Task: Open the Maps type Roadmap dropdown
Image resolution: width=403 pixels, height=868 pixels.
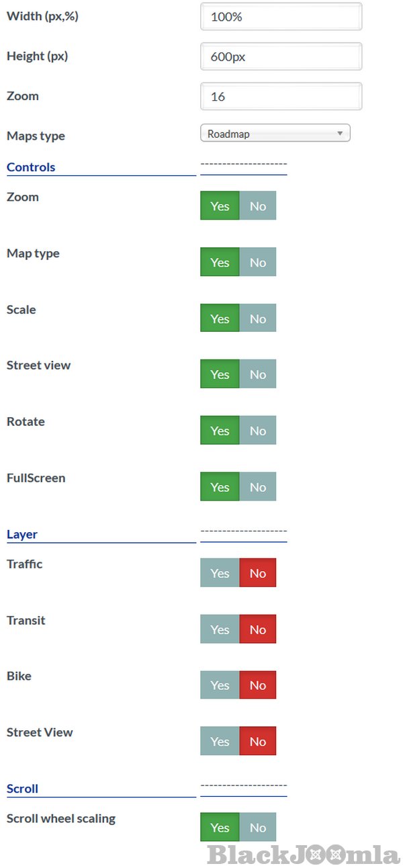Action: (275, 134)
